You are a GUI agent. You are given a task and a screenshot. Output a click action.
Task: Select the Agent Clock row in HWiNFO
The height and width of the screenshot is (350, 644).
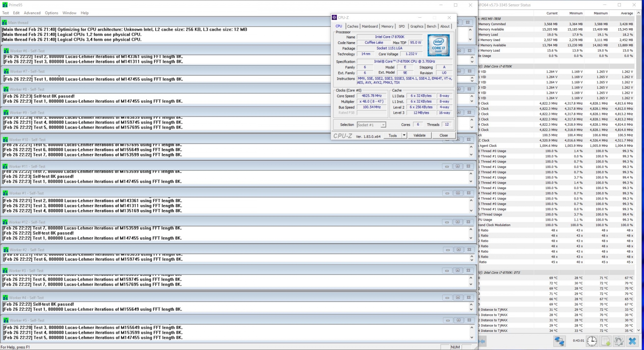[x=556, y=146]
